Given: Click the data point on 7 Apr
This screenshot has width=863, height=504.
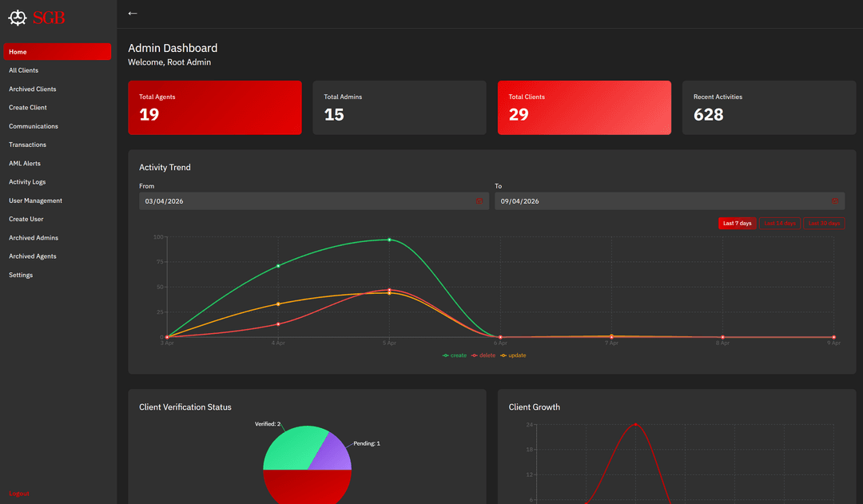Looking at the screenshot, I should pyautogui.click(x=611, y=337).
